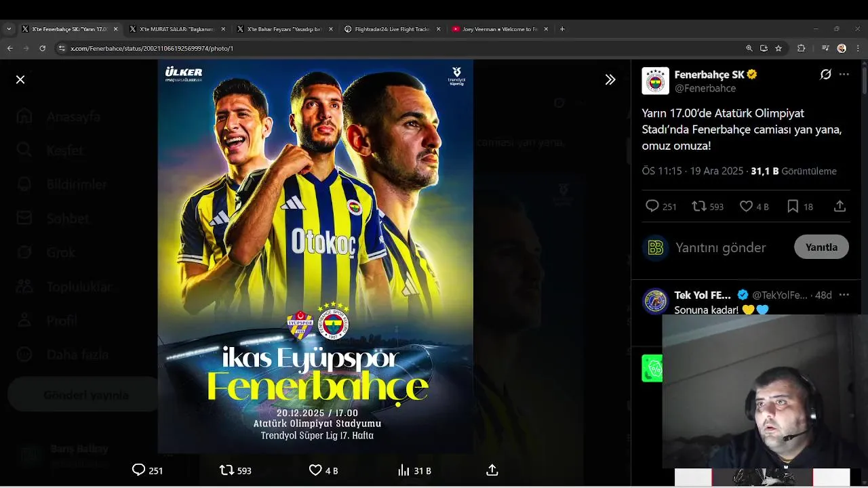Open the Chrome profile avatar
This screenshot has height=488, width=868.
(842, 48)
